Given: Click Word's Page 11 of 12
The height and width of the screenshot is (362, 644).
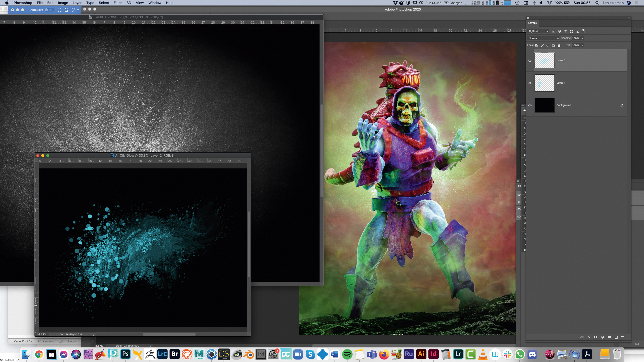Looking at the screenshot, I should (23, 341).
